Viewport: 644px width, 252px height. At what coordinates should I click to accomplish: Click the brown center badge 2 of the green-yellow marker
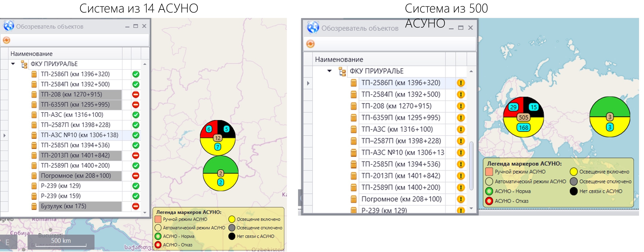220,173
